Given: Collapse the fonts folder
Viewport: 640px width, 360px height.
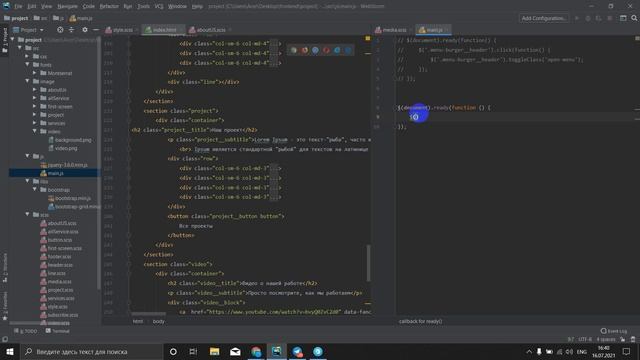Looking at the screenshot, I should coord(27,64).
